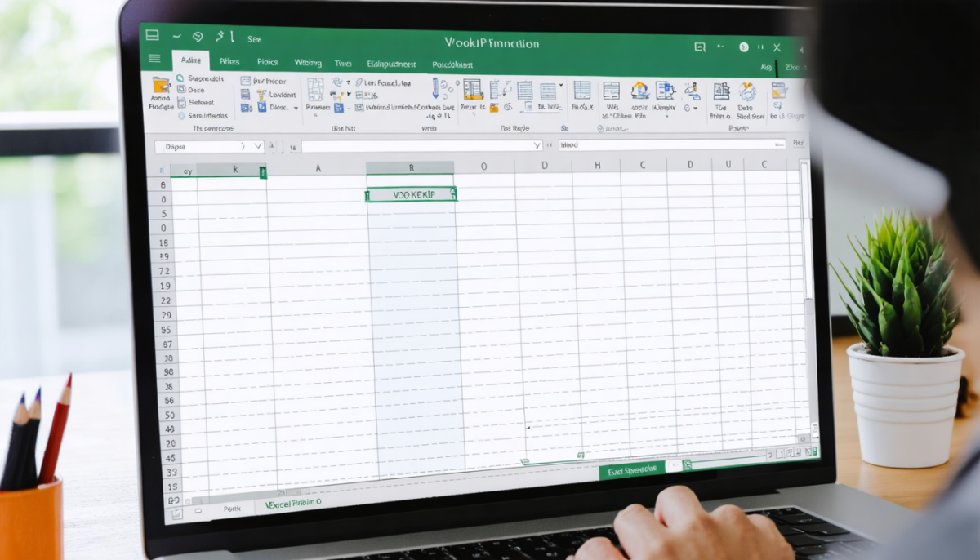Open the 'Wibing' ribbon tab
This screenshot has width=980, height=560.
(307, 62)
